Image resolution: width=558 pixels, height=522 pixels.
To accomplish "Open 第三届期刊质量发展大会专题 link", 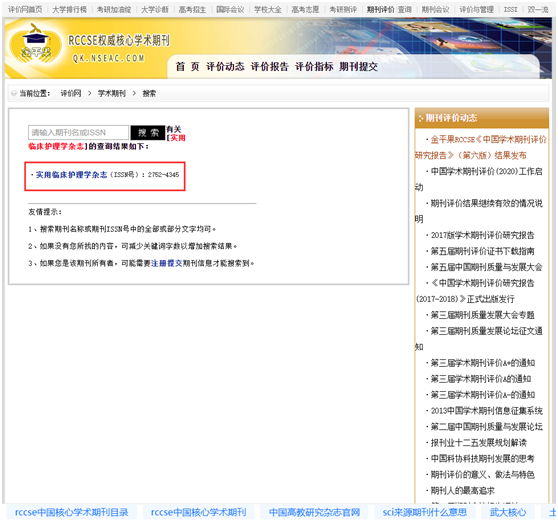I will (483, 315).
